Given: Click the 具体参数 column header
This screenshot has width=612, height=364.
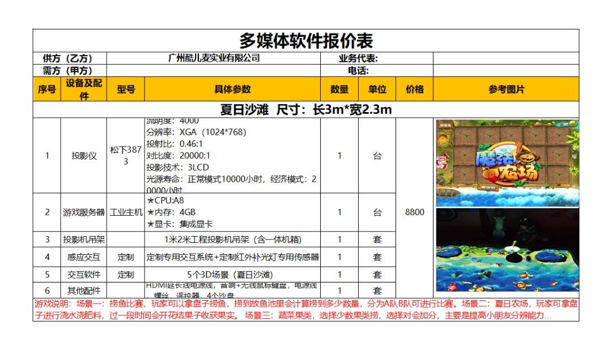Looking at the screenshot, I should coord(232,89).
